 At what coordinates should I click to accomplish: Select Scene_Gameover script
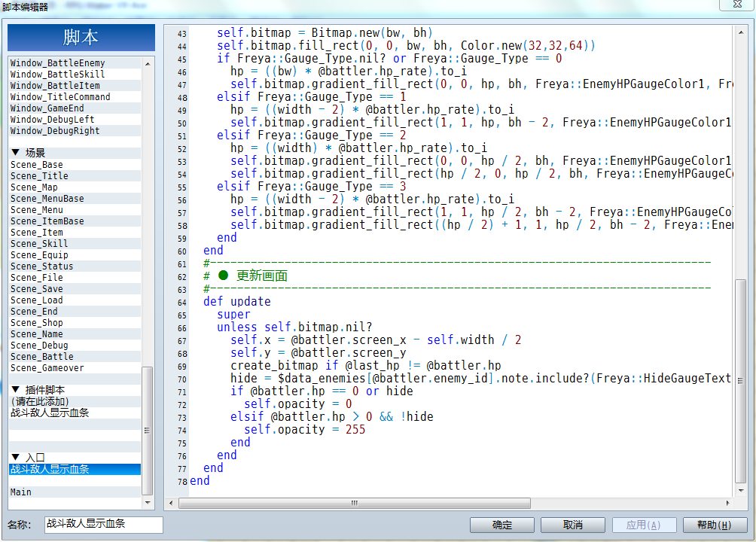tap(75, 368)
